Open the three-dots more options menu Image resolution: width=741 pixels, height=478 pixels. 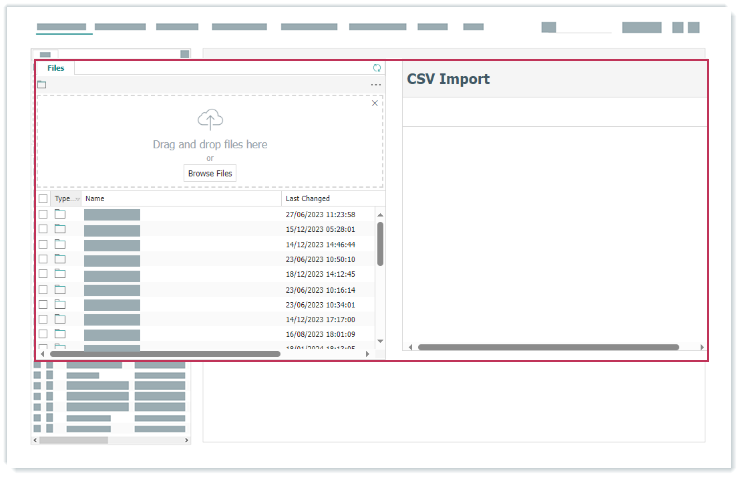tap(376, 85)
